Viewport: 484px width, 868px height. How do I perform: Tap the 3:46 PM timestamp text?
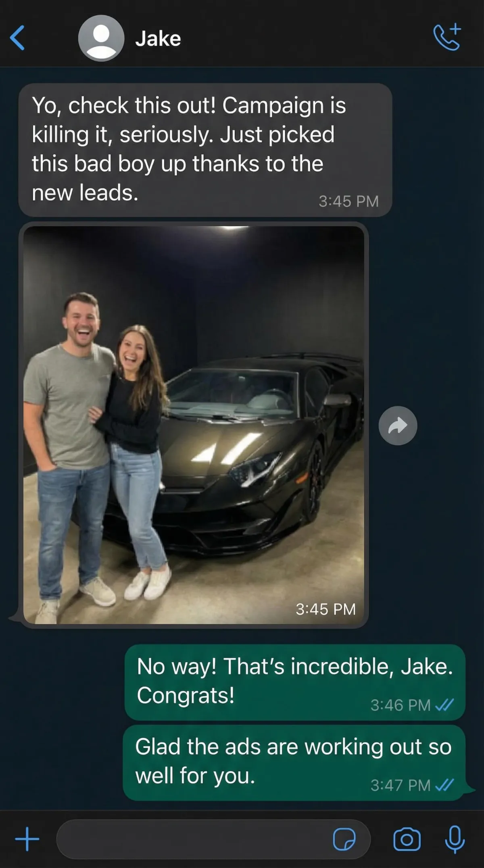[x=400, y=705]
